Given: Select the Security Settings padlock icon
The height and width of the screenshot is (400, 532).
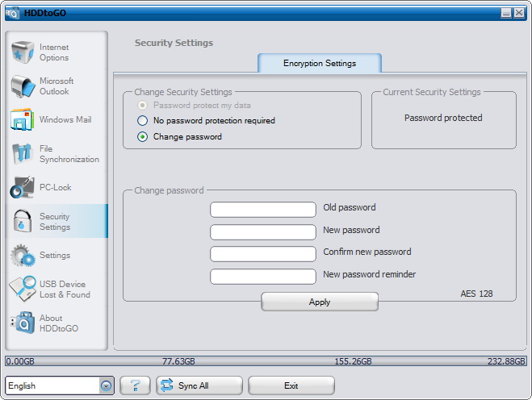Looking at the screenshot, I should (x=23, y=221).
